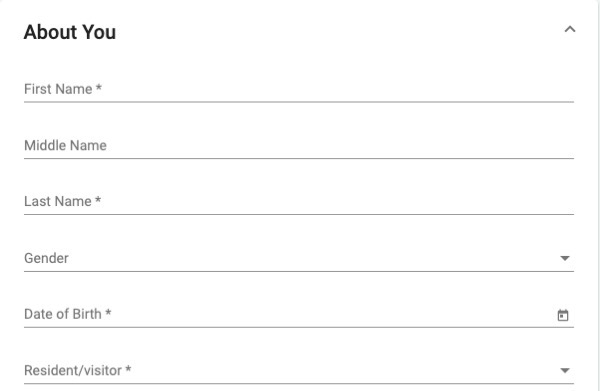Click the Date of Birth required asterisk
This screenshot has height=391, width=600.
108,312
